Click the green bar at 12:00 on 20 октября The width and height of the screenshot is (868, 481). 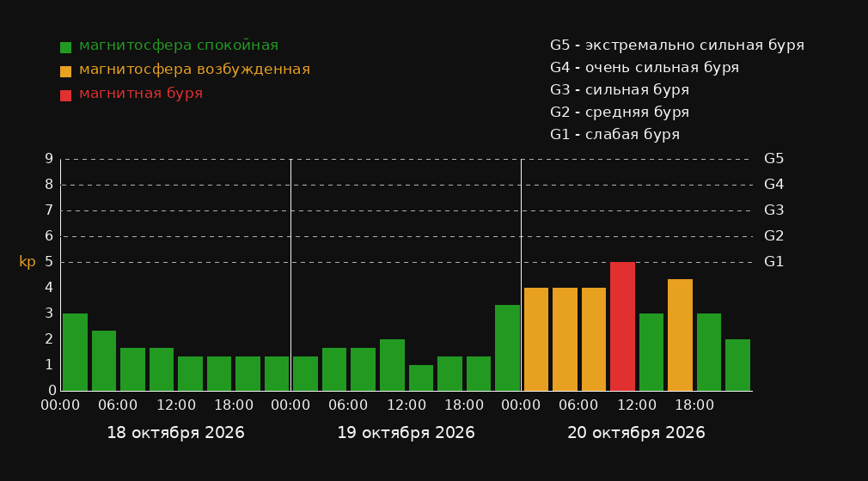click(x=651, y=352)
